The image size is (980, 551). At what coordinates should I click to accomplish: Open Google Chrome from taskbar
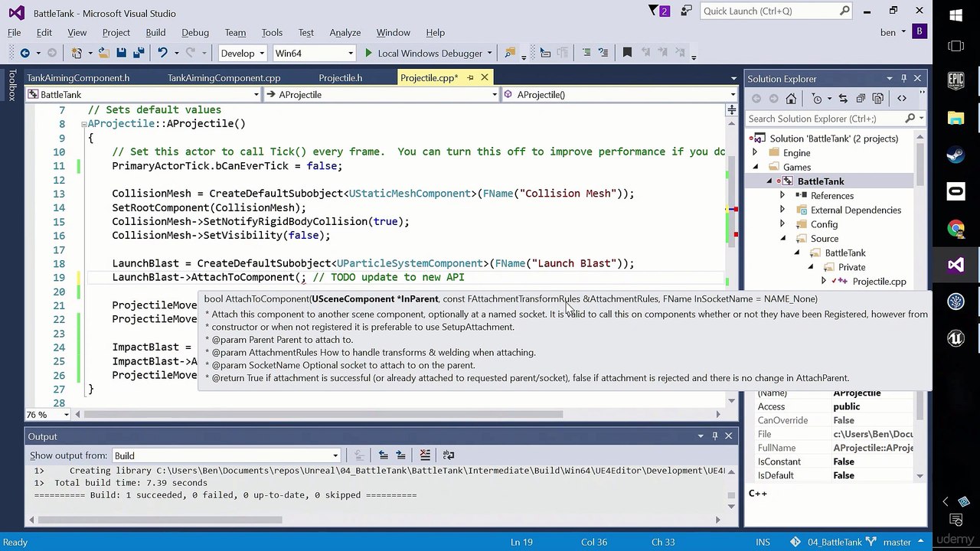(x=956, y=228)
